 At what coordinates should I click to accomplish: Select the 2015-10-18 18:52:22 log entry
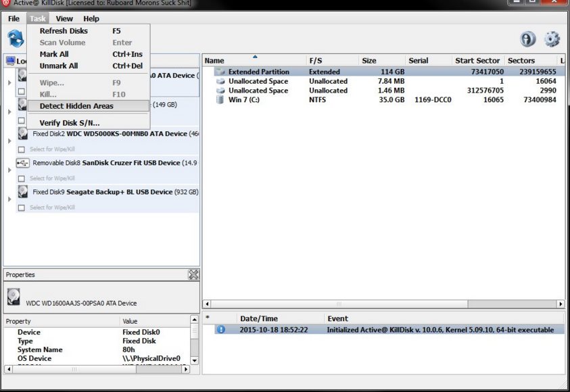(x=389, y=330)
